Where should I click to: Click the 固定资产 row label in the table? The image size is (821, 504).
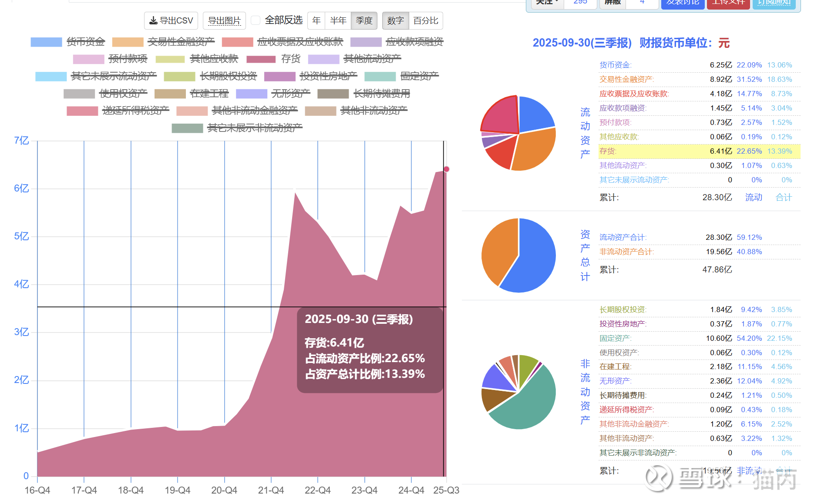pyautogui.click(x=615, y=338)
